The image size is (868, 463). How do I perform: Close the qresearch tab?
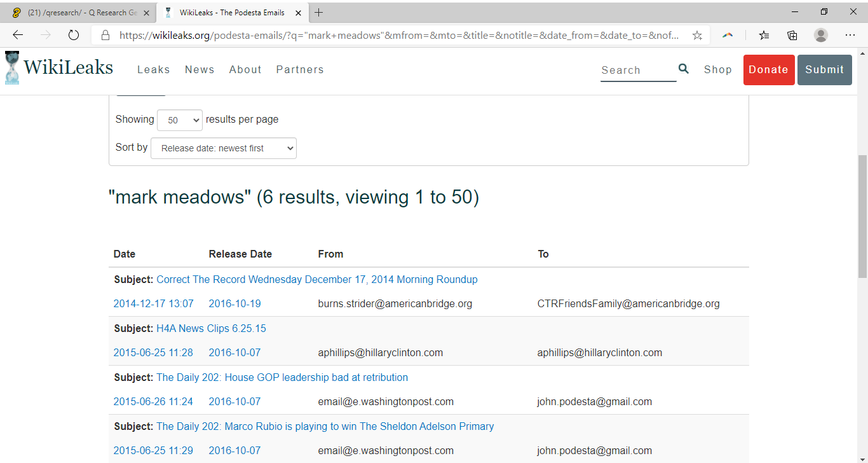[x=146, y=13]
